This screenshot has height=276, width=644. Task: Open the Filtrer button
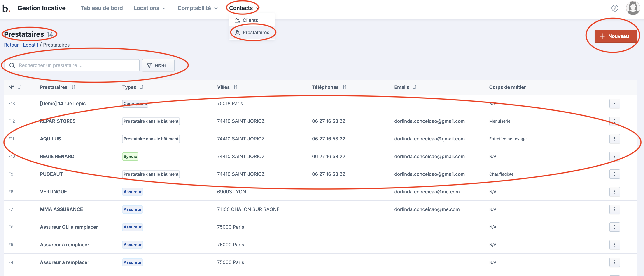coord(158,65)
